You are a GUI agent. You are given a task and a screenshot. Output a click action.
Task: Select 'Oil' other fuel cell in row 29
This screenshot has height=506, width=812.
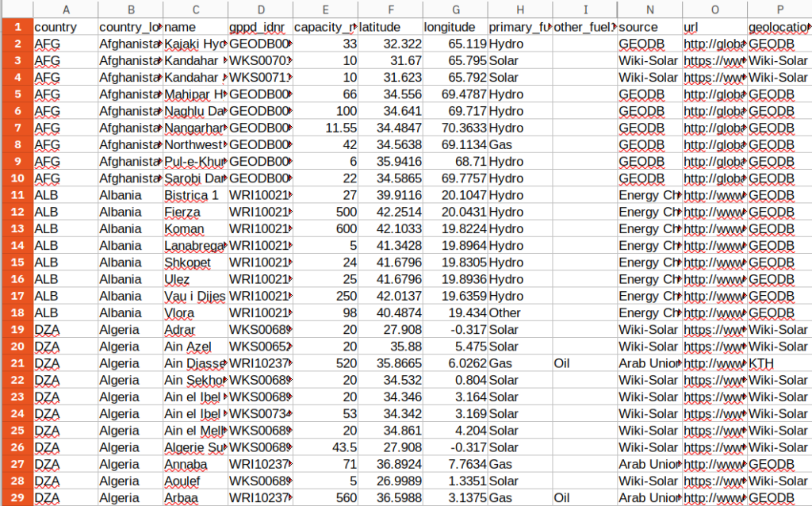tap(584, 498)
